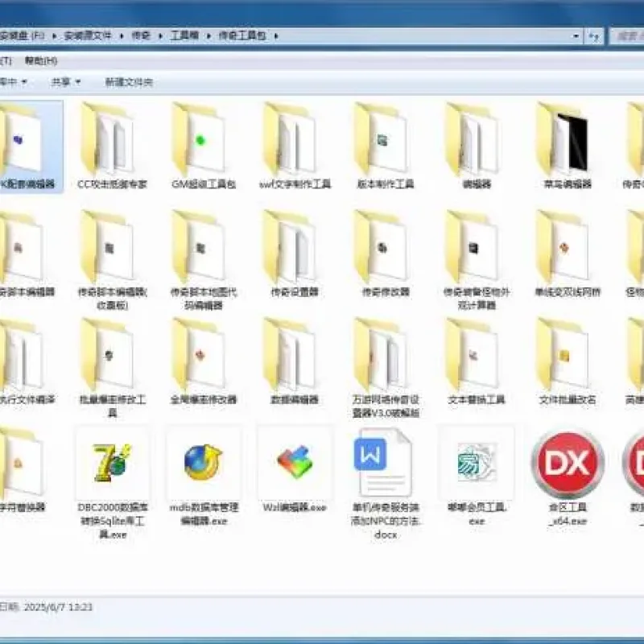Expand arrow after 传奇工具包 breadcrumb

click(x=276, y=36)
